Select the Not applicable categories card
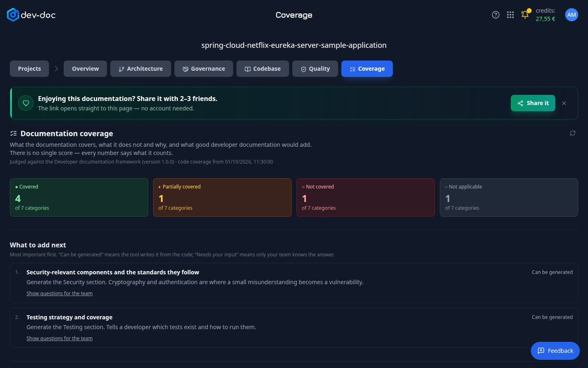The height and width of the screenshot is (368, 588). point(509,197)
